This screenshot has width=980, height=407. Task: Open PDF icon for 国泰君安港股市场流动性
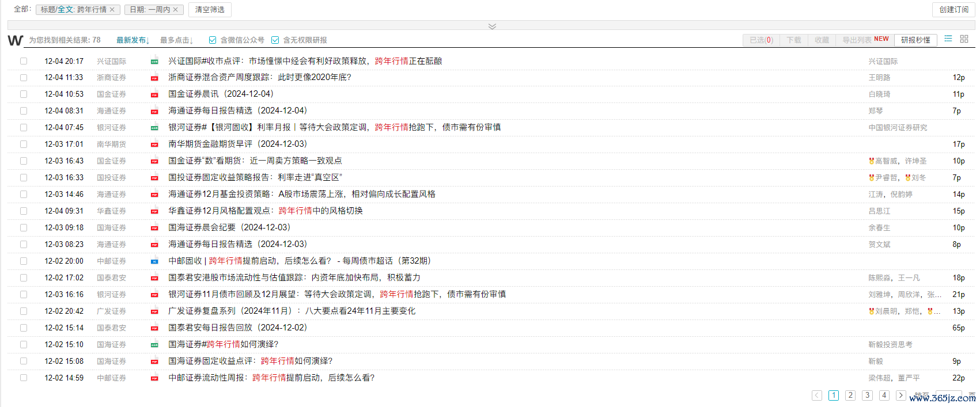(x=154, y=279)
